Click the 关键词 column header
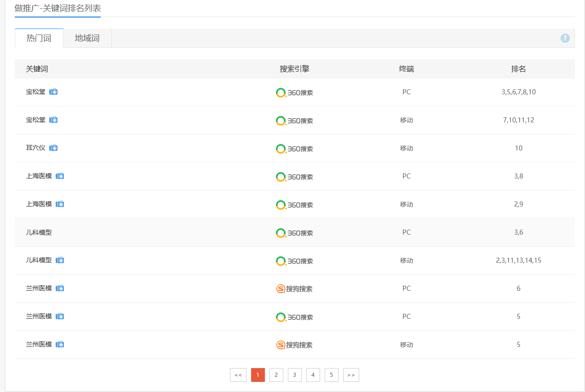The image size is (585, 392). pos(37,69)
